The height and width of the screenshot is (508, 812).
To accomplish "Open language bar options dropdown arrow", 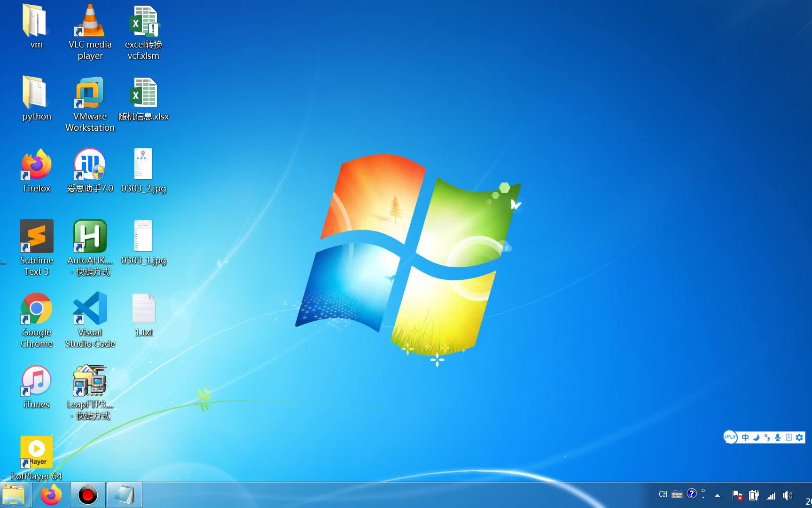I will point(703,497).
